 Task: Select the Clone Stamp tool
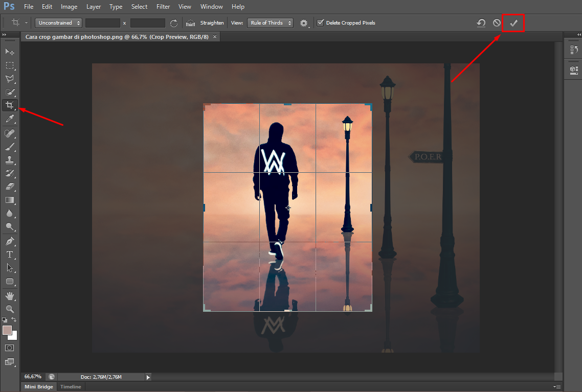click(x=10, y=160)
